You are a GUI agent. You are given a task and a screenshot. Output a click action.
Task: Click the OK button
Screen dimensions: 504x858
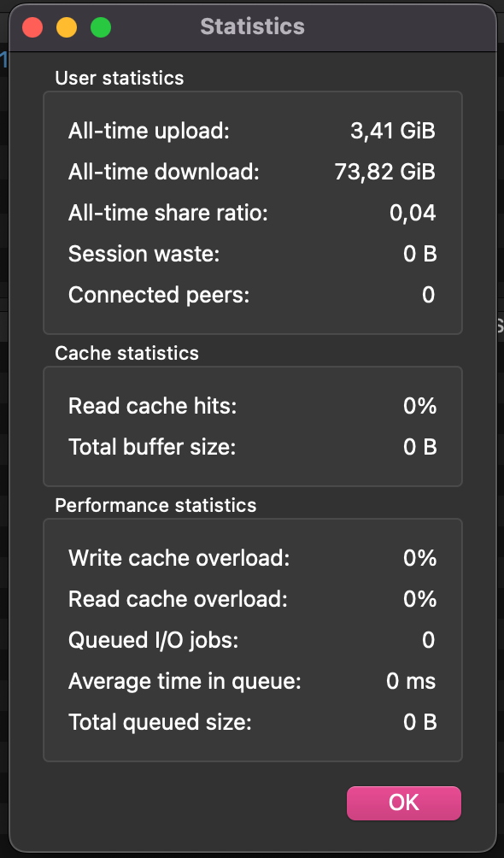pyautogui.click(x=404, y=802)
